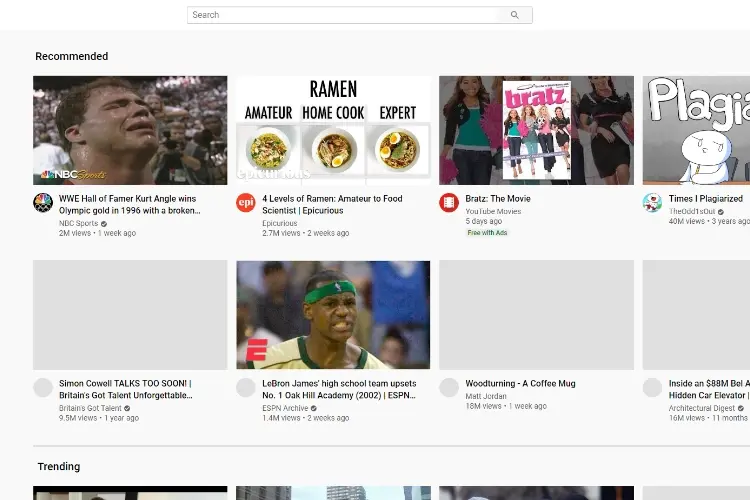The height and width of the screenshot is (500, 750).
Task: Open Inside an $88M Bel Air blank thumbnail
Action: (x=696, y=315)
